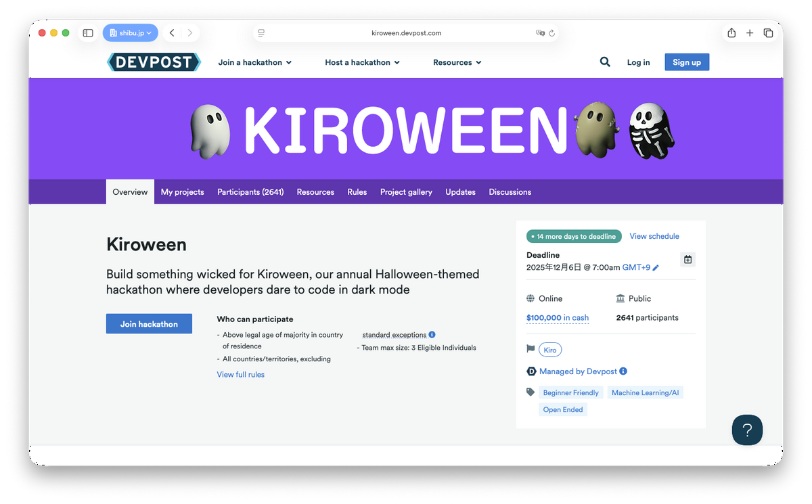Open the Participants (2641) tab
The width and height of the screenshot is (812, 504).
coord(250,192)
